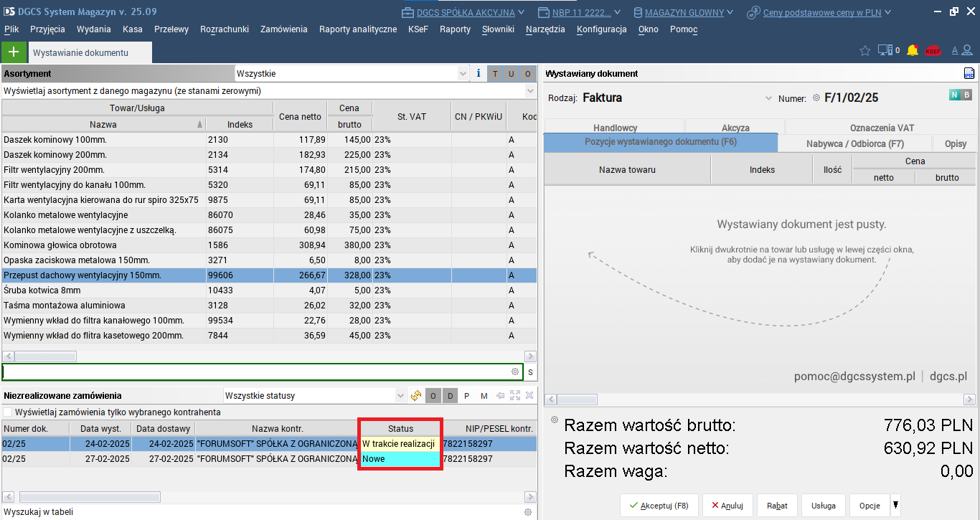Click the gear icon in Wyszukaj w tabeli bar
This screenshot has width=980, height=520.
pyautogui.click(x=527, y=512)
